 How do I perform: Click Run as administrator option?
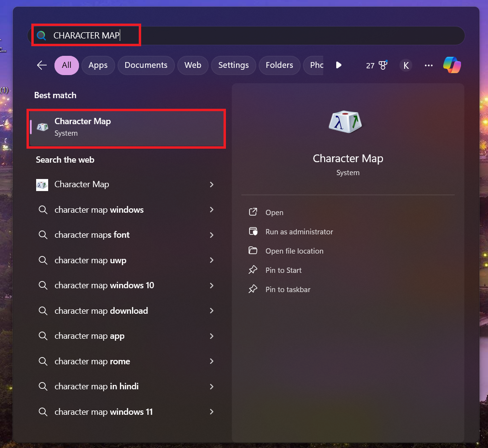point(299,231)
